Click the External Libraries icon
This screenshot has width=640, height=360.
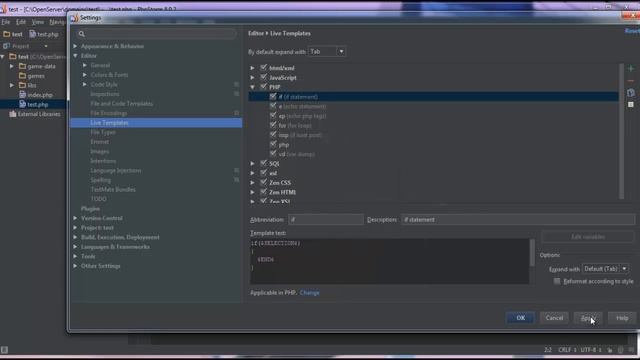13,114
